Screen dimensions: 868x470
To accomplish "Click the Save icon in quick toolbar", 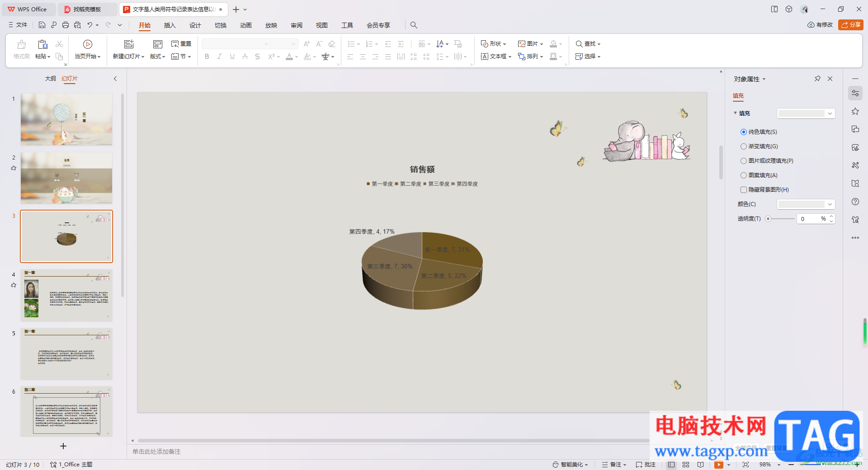I will coord(42,25).
